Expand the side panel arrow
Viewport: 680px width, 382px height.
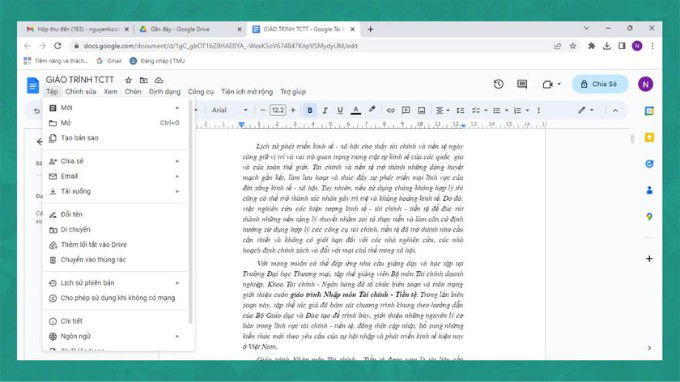pos(649,348)
